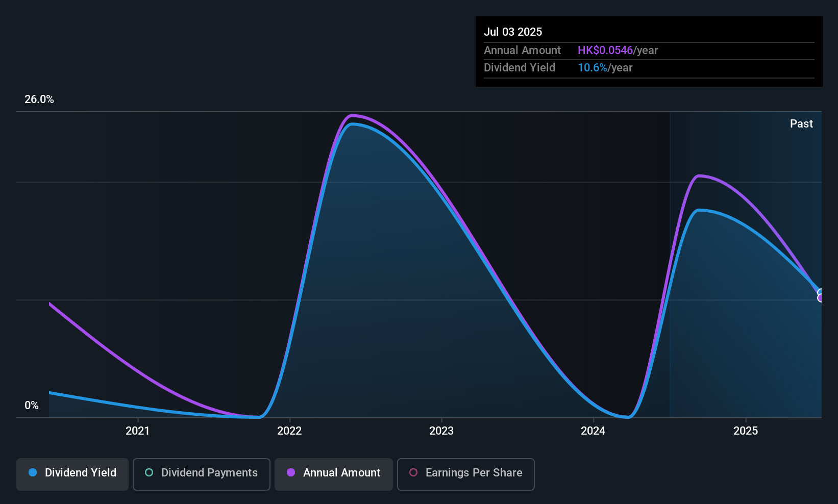The height and width of the screenshot is (504, 838).
Task: Toggle the Dividend Yield series
Action: (72, 474)
